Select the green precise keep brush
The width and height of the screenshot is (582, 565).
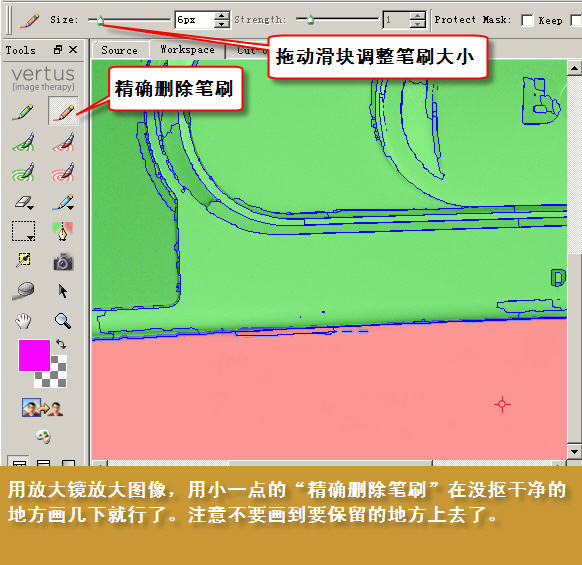click(x=23, y=112)
